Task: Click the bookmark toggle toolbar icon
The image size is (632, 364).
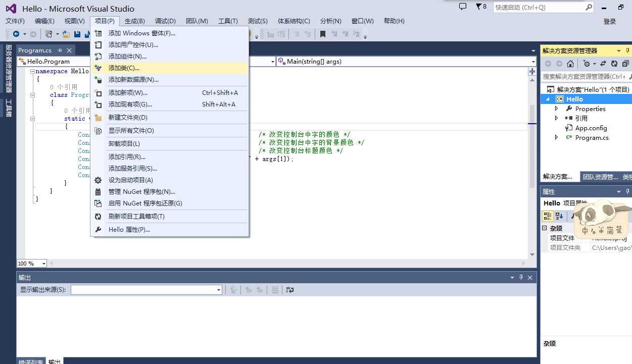Action: pos(323,34)
